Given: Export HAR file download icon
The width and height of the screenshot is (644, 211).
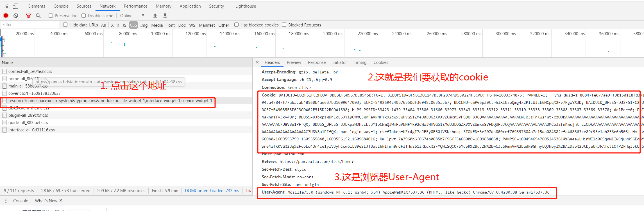Looking at the screenshot, I should pyautogui.click(x=165, y=15).
